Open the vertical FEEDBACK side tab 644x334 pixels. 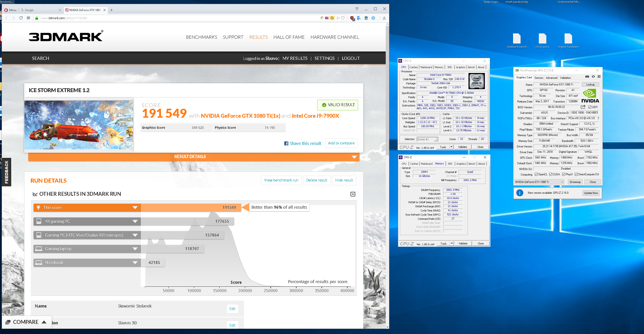pyautogui.click(x=6, y=172)
